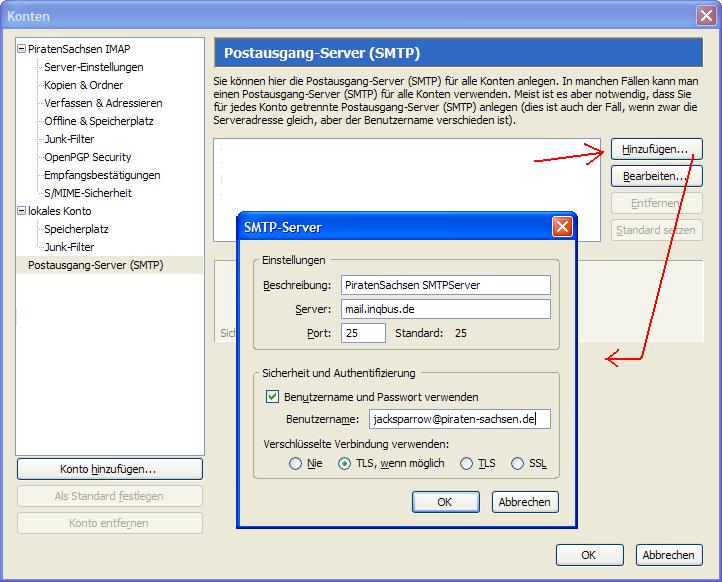Select OpenPGP Security in sidebar
Image resolution: width=722 pixels, height=582 pixels.
(87, 157)
